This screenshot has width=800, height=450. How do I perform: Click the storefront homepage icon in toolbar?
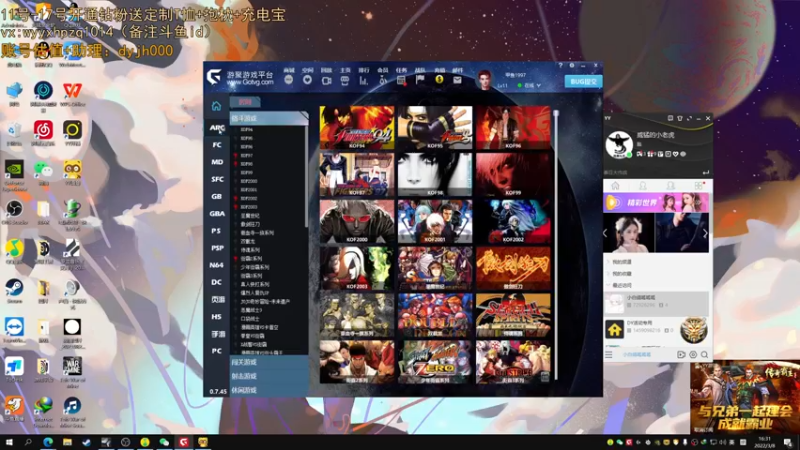coord(345,80)
